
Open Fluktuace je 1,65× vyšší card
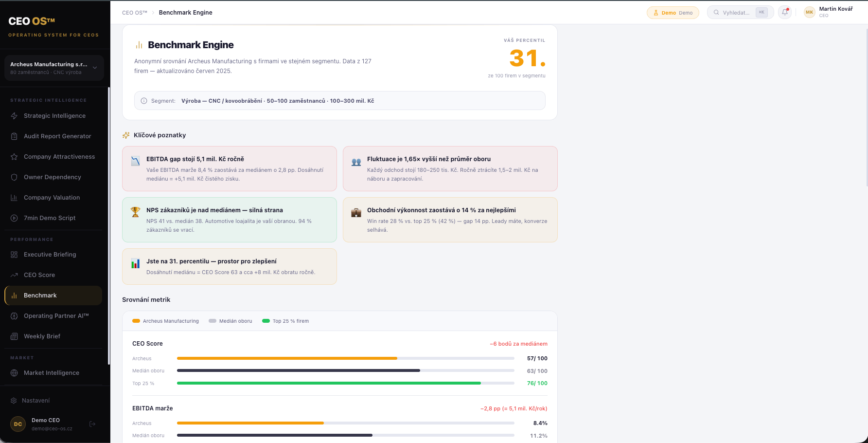(x=450, y=168)
